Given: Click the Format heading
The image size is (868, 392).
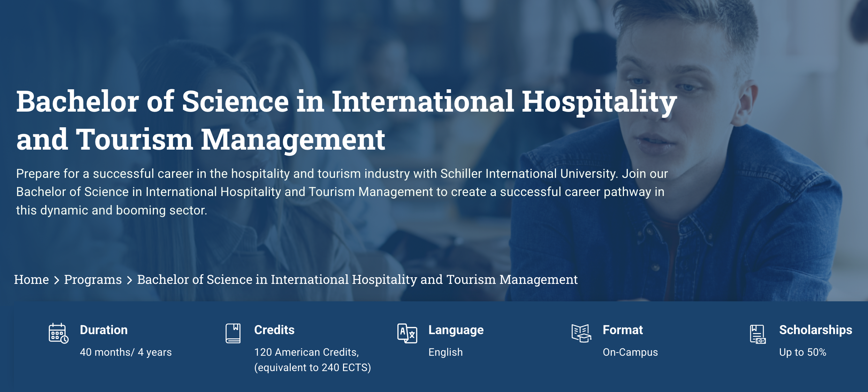Looking at the screenshot, I should [623, 330].
